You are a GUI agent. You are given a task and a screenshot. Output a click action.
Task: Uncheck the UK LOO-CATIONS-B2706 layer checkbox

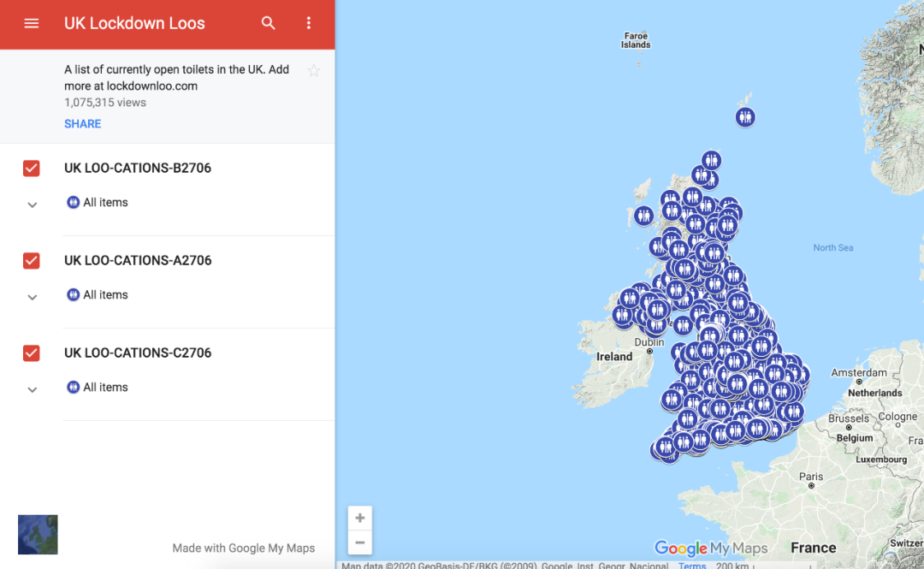click(x=32, y=168)
